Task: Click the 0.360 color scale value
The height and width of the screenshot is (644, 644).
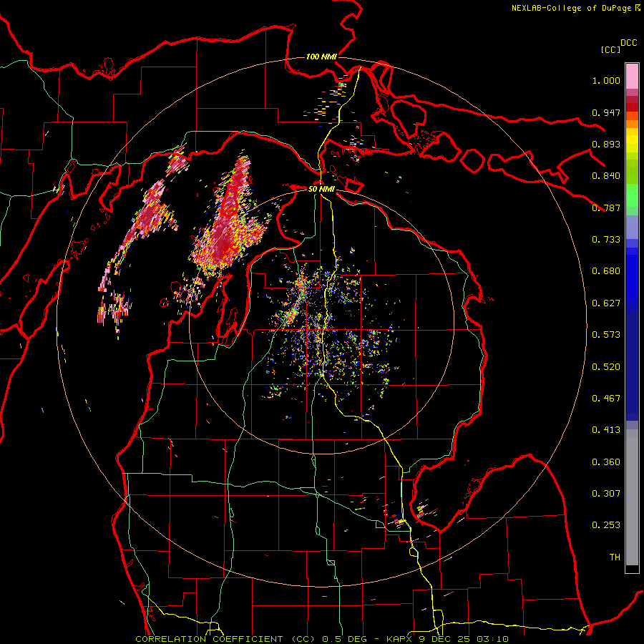Action: [x=606, y=462]
